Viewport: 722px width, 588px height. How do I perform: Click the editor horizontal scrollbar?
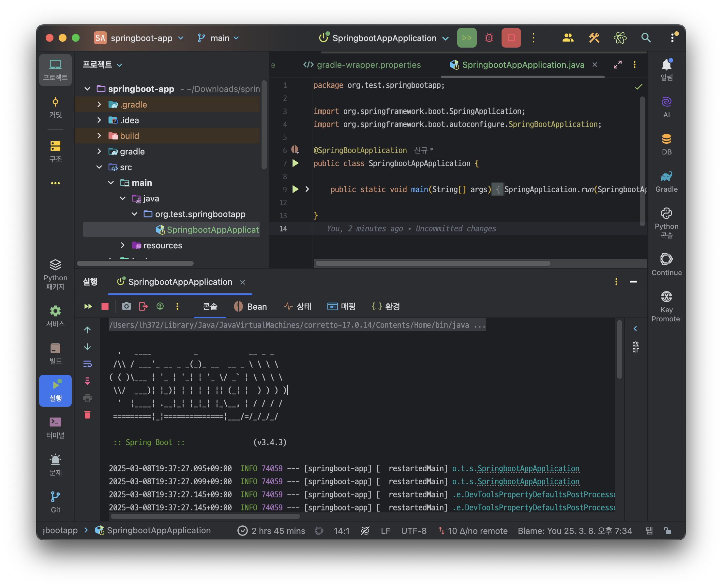coord(433,263)
